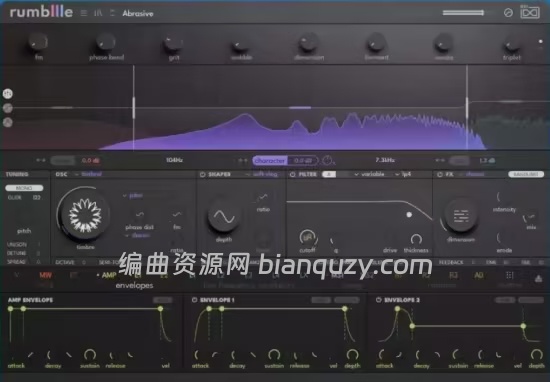Click the cutoff knob

[308, 238]
